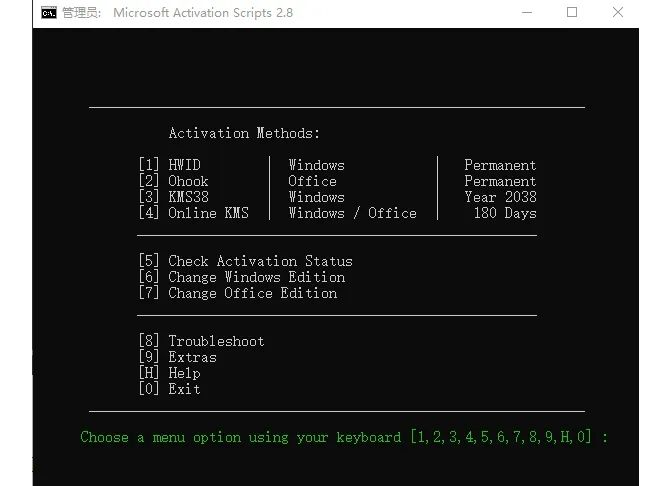Pick the [3] KMS38 menu entry

click(174, 197)
